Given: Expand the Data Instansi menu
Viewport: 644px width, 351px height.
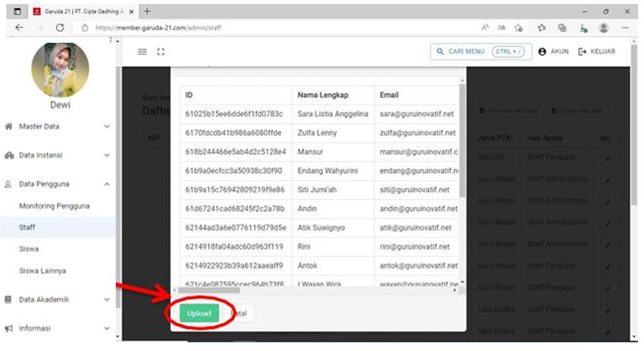Looking at the screenshot, I should pos(57,155).
